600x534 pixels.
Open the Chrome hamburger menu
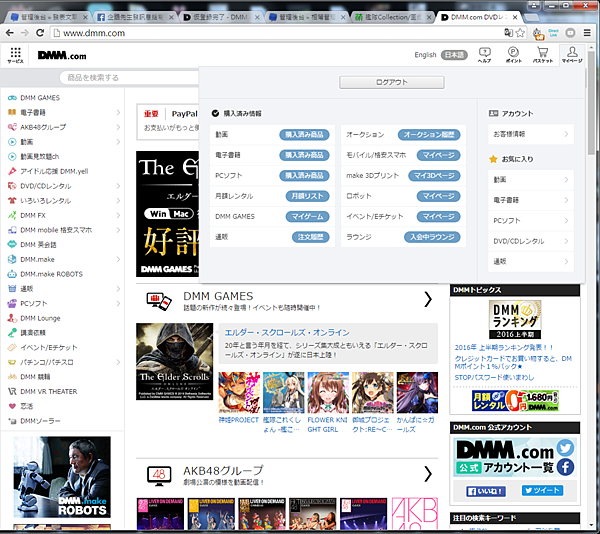tap(587, 33)
